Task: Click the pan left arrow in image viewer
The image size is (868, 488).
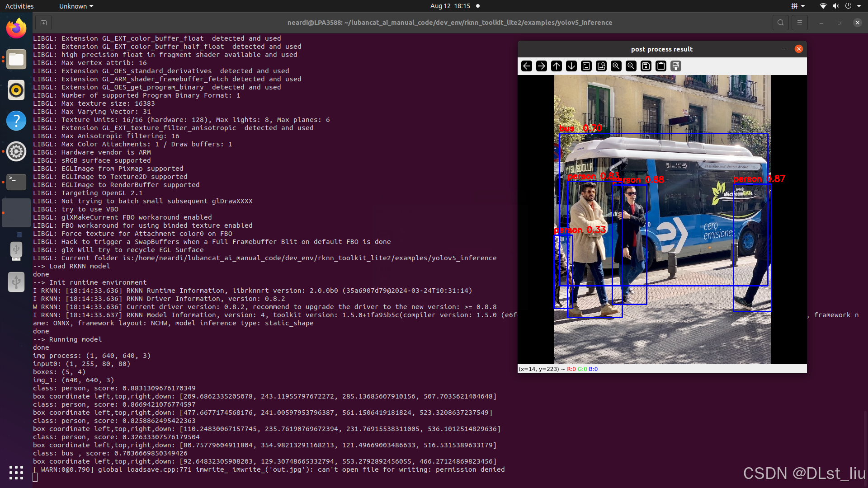Action: click(x=527, y=66)
